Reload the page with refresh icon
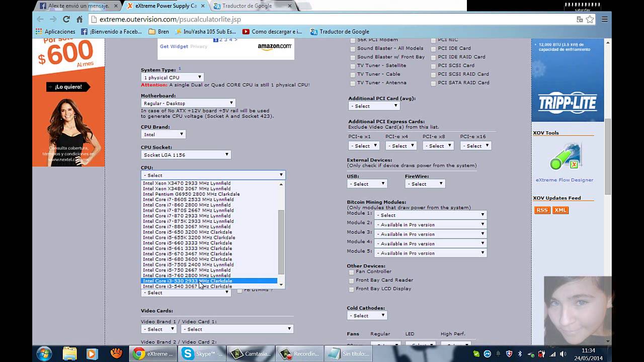Image resolution: width=644 pixels, height=362 pixels. pos(66,19)
